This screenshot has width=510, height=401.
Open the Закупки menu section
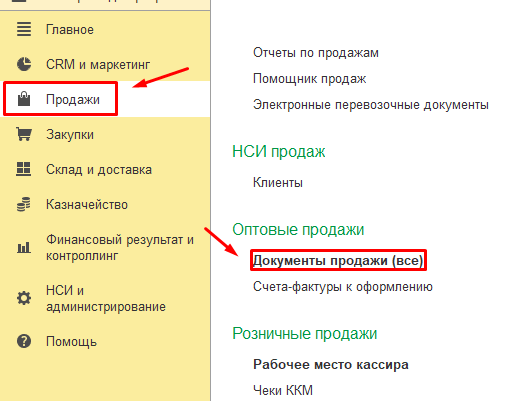pos(70,135)
